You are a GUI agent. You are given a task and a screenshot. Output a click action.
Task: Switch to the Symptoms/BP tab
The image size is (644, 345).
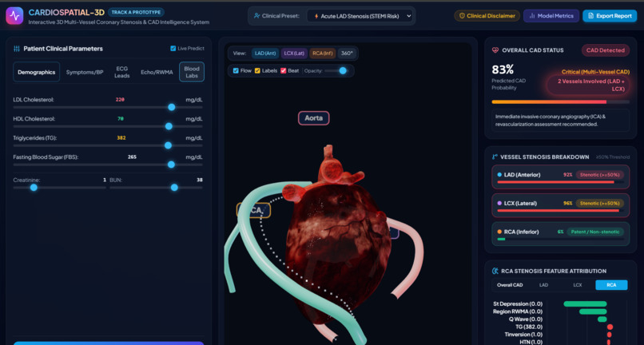click(85, 72)
